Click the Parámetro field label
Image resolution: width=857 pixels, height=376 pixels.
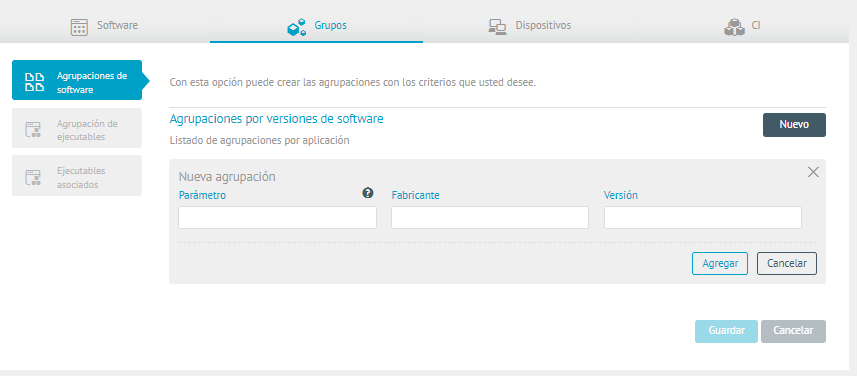click(202, 195)
